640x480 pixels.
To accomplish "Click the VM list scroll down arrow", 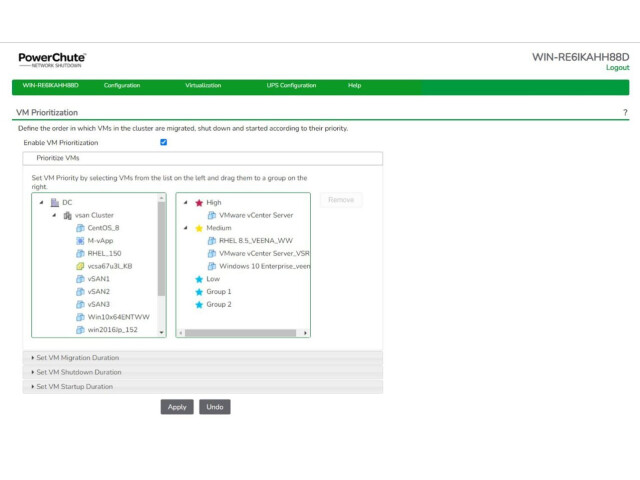I will click(x=162, y=333).
